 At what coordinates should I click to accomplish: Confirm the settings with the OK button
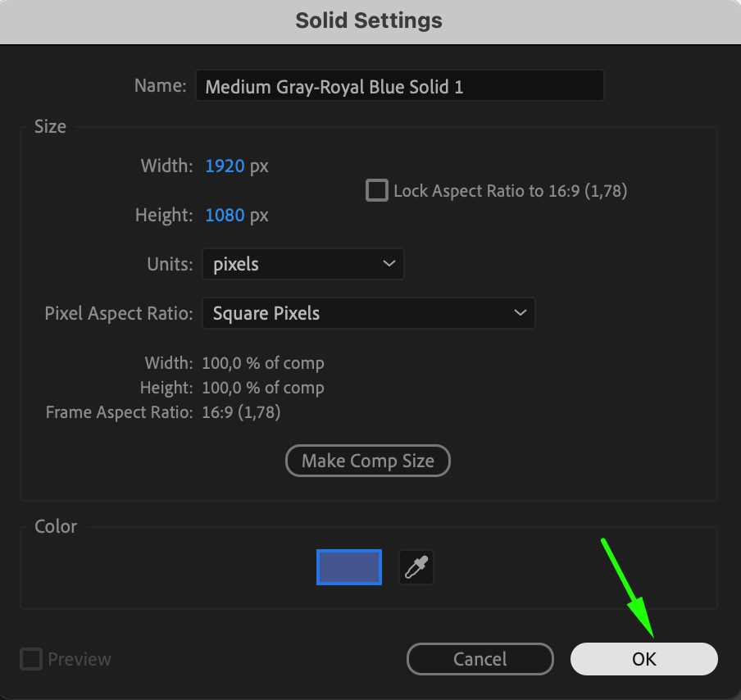click(643, 659)
